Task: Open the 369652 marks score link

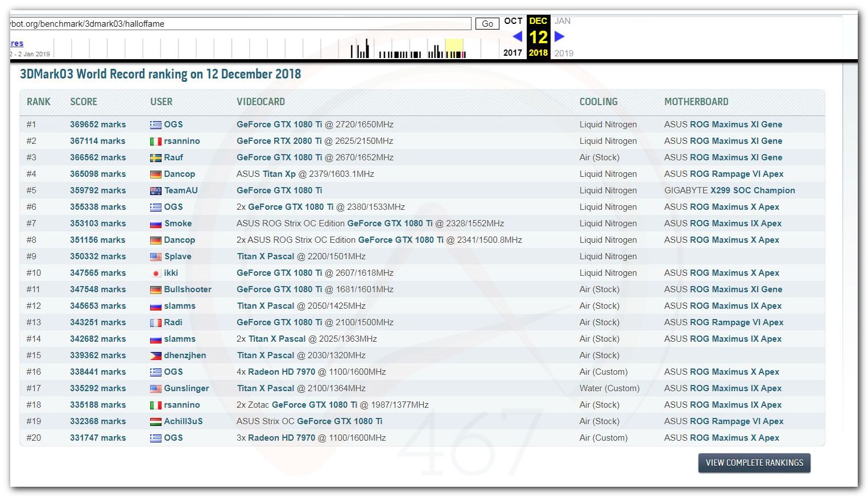Action: pyautogui.click(x=98, y=125)
